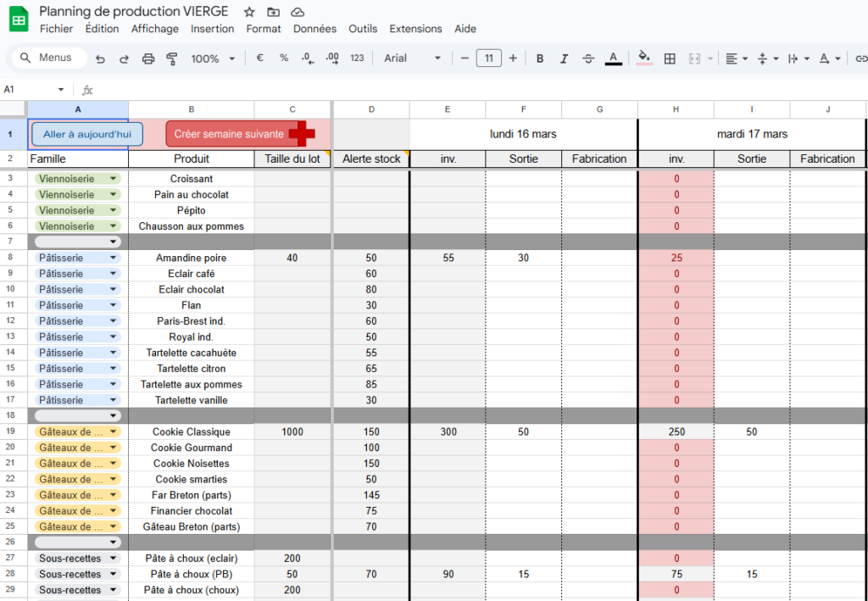
Task: Open the borders menu icon
Action: tap(669, 59)
